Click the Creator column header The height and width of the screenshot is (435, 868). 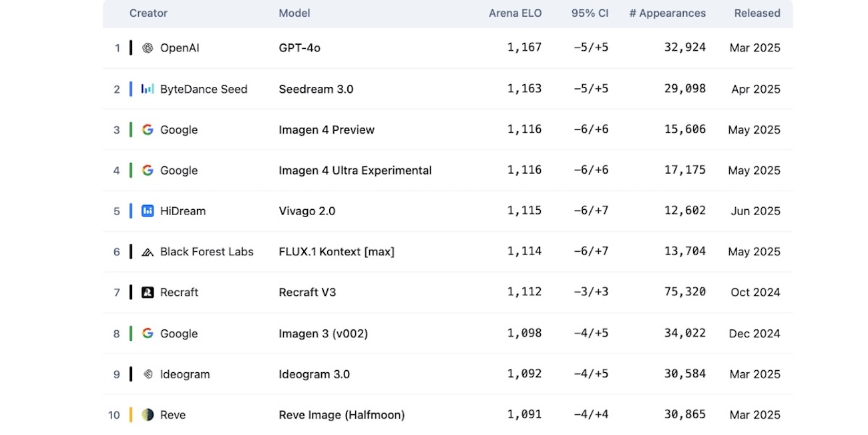(148, 13)
